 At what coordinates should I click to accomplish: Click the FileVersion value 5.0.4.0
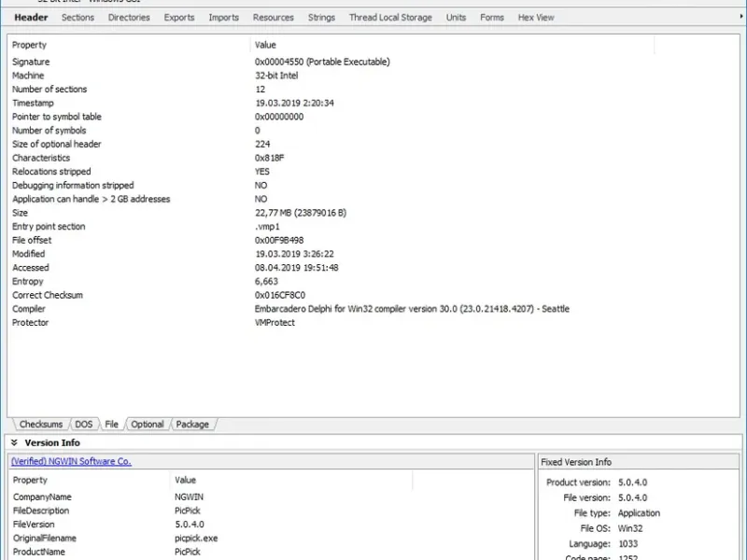point(190,525)
